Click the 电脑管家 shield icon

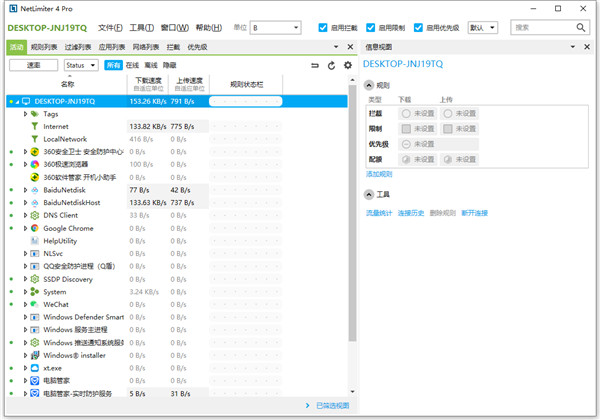(35, 381)
